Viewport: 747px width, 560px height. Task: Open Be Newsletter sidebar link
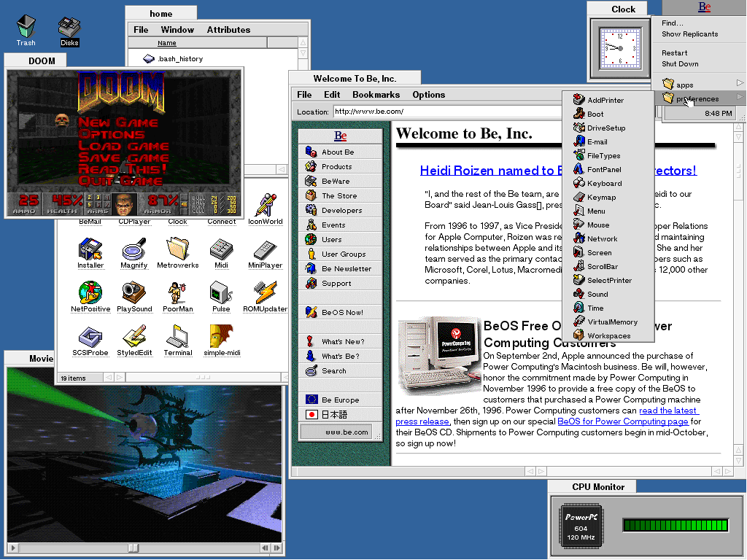(341, 268)
